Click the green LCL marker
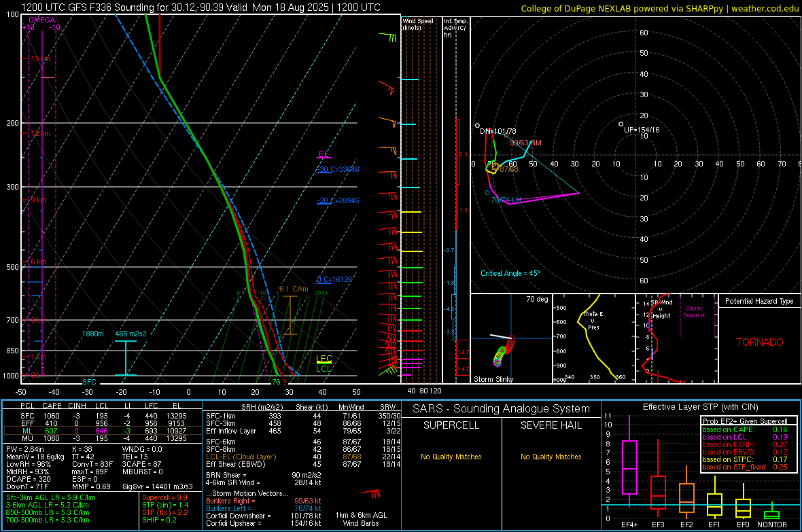 (324, 368)
